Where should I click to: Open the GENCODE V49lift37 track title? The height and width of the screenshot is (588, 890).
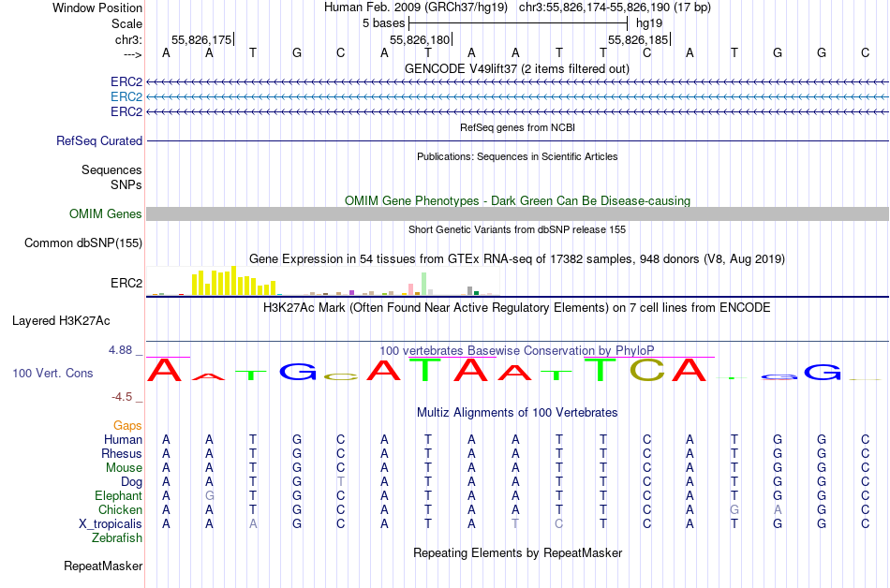517,68
